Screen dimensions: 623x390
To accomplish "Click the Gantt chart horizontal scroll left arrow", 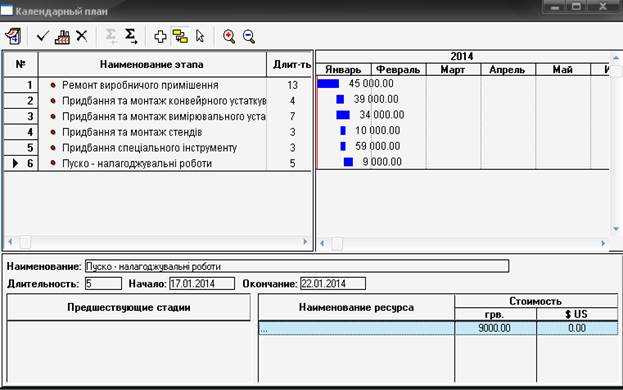I will coord(322,243).
